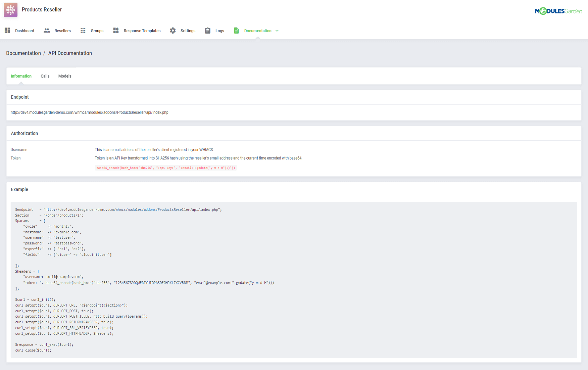Select the Documentation document icon
Screen dimensions: 588x370
236,31
